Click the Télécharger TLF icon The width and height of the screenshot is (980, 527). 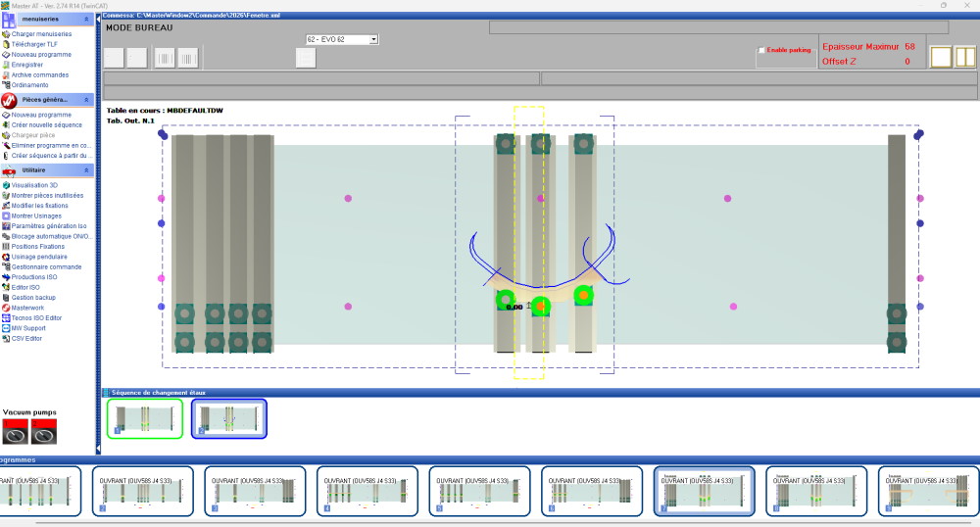(6, 44)
